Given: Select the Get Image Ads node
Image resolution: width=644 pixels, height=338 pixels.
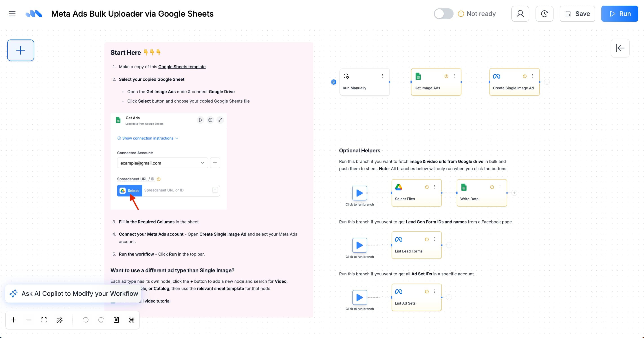Looking at the screenshot, I should click(x=436, y=82).
